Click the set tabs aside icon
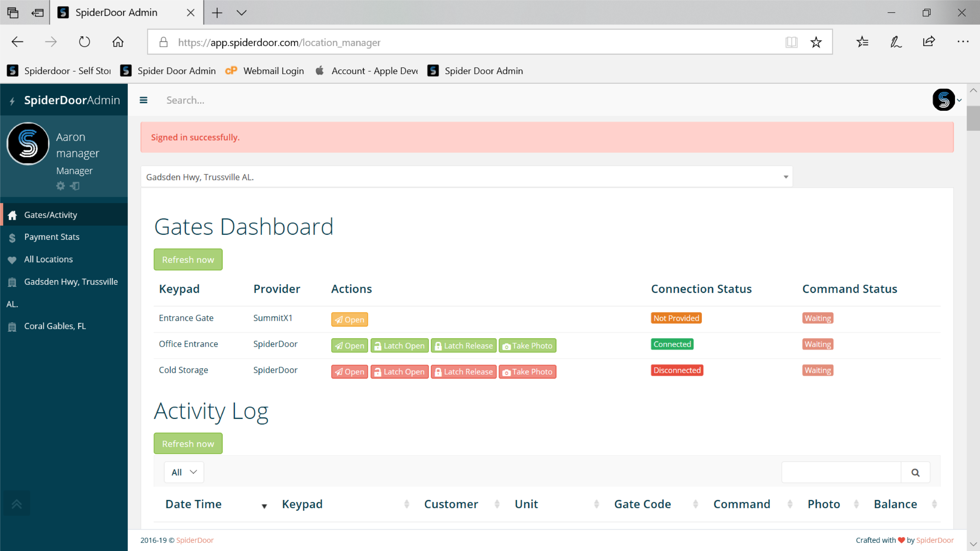 [37, 13]
